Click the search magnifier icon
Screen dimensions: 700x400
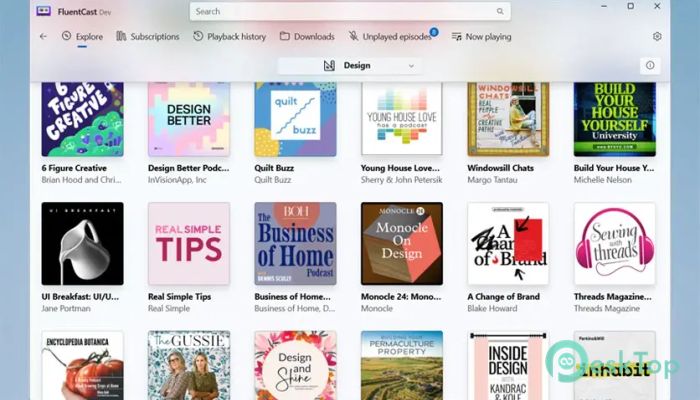(500, 12)
